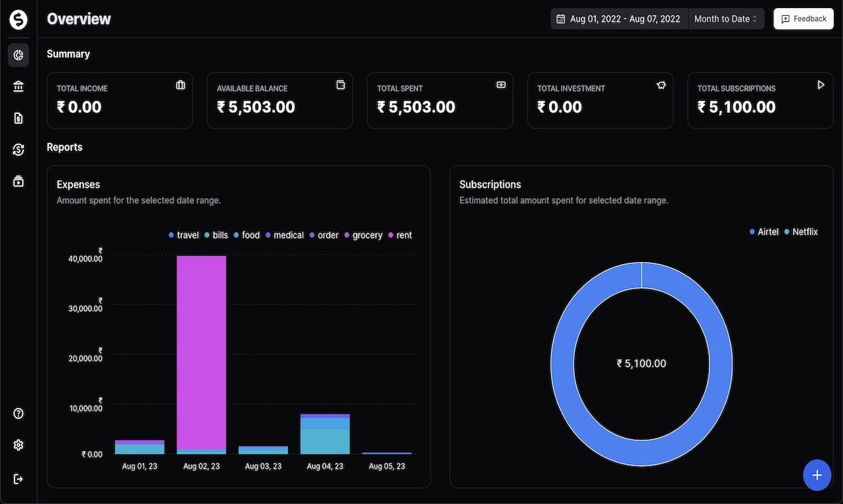
Task: Toggle the bills legend item
Action: pyautogui.click(x=216, y=235)
